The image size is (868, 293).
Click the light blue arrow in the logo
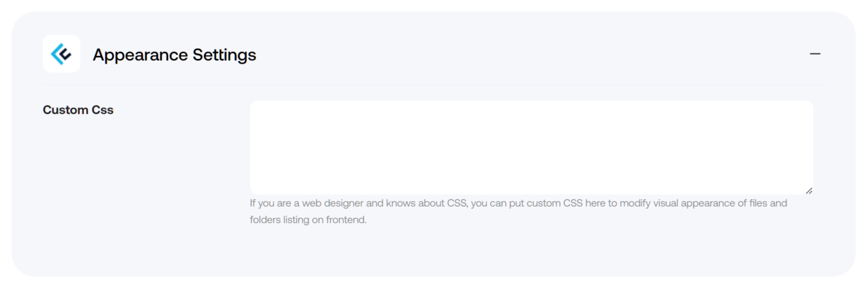57,54
